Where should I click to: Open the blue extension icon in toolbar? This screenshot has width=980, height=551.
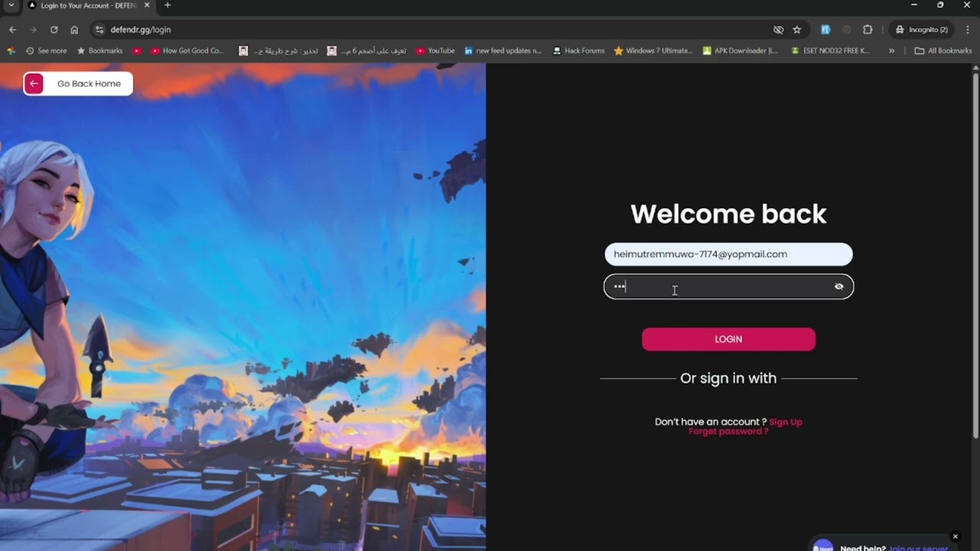coord(825,30)
